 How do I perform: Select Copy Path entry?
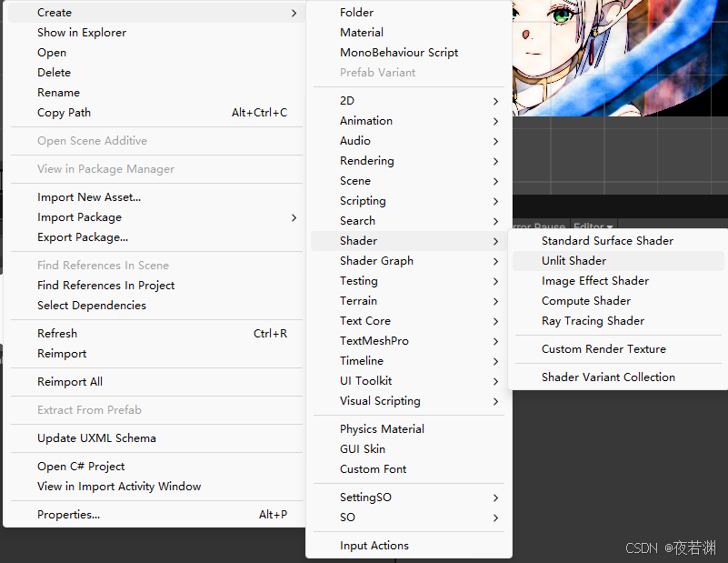click(x=156, y=113)
